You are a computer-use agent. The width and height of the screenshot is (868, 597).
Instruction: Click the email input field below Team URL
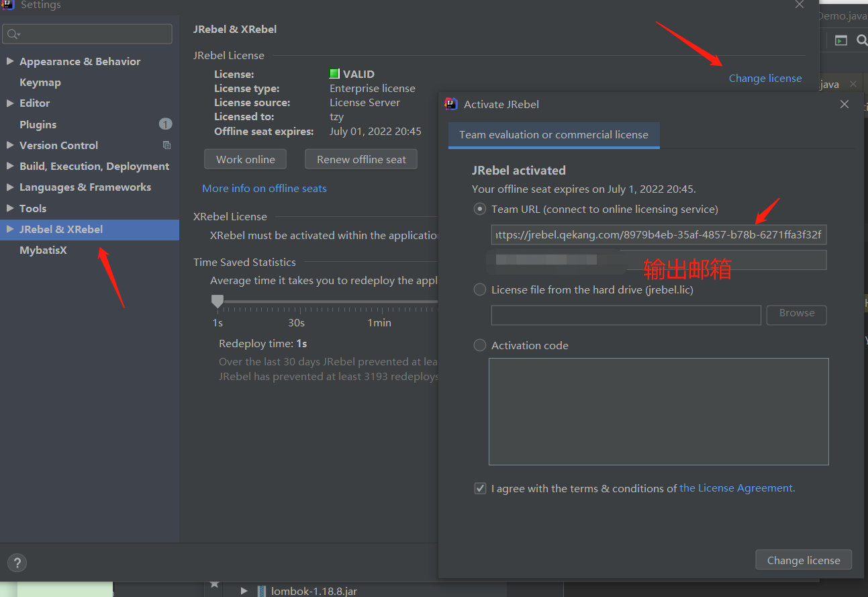(x=659, y=260)
